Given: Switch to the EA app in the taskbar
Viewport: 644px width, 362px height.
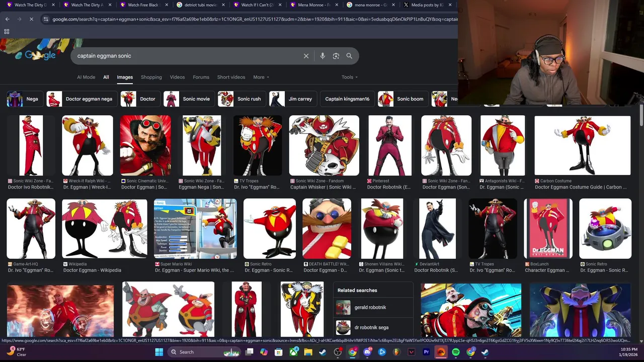Looking at the screenshot, I should 441,352.
